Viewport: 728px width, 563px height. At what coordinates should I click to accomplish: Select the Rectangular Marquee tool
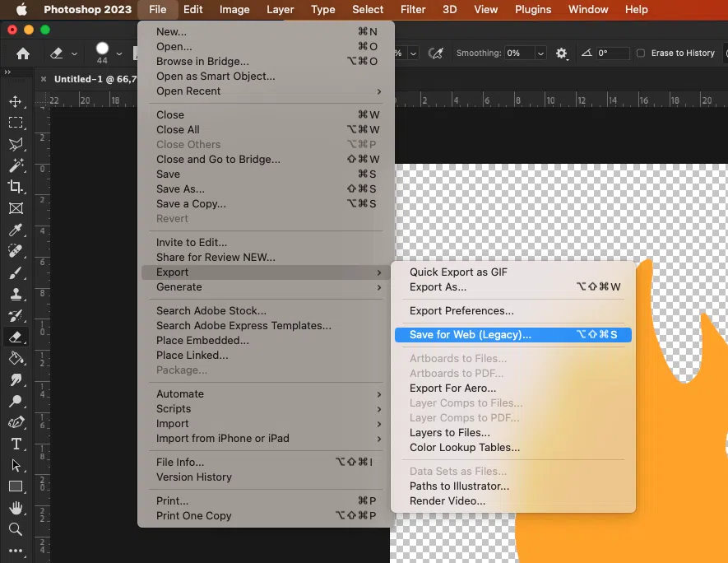click(x=16, y=123)
